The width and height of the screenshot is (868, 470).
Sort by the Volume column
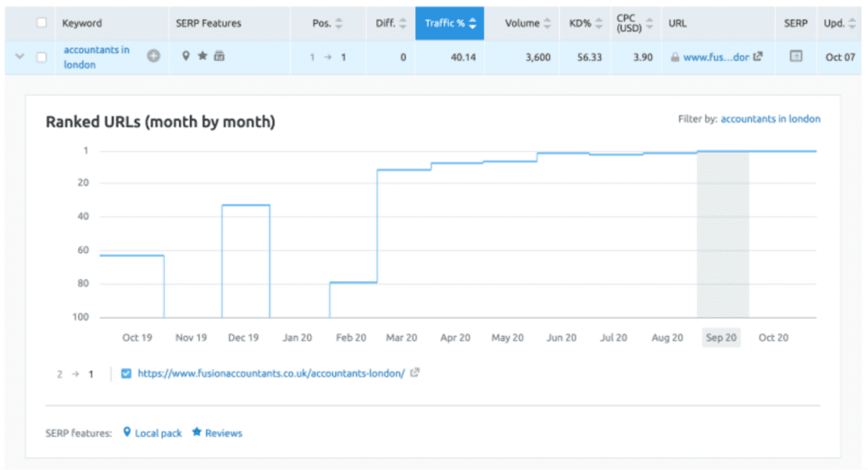tap(527, 23)
